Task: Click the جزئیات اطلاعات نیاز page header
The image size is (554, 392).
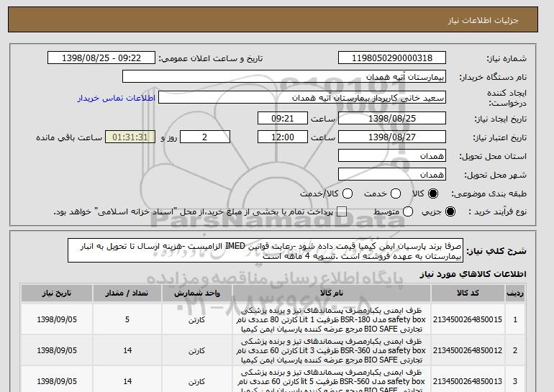Action: tap(483, 20)
